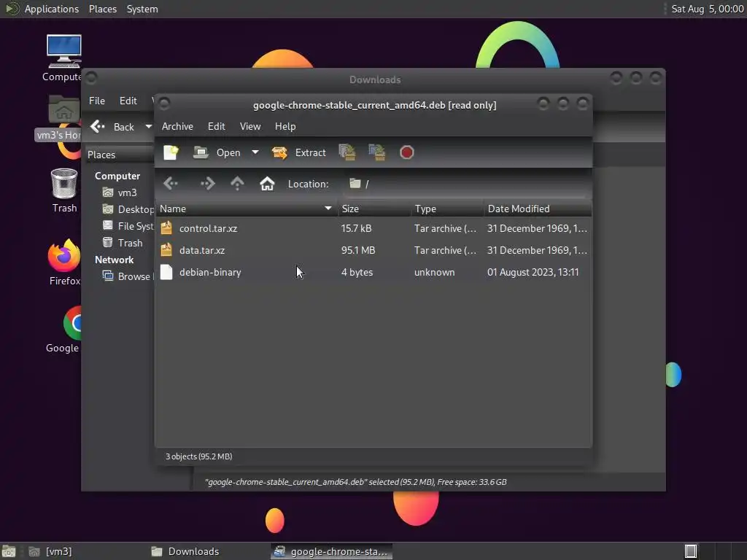Sort by Date Modified column header
747x560 pixels.
pos(538,209)
